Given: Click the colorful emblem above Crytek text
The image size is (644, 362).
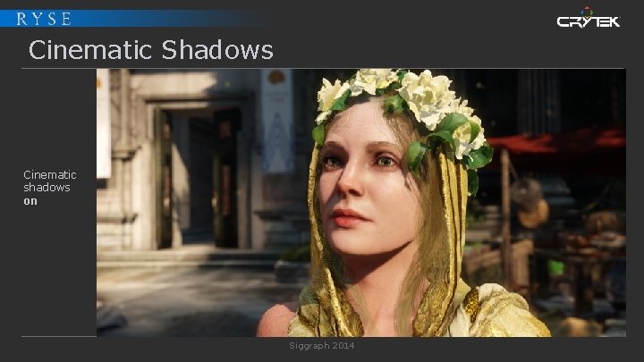Looking at the screenshot, I should coord(588,11).
